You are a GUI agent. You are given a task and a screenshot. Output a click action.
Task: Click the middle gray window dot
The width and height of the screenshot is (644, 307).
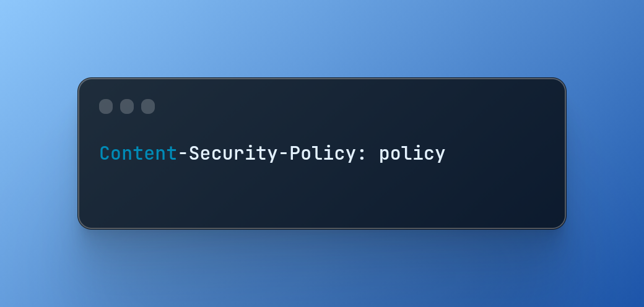click(x=127, y=106)
